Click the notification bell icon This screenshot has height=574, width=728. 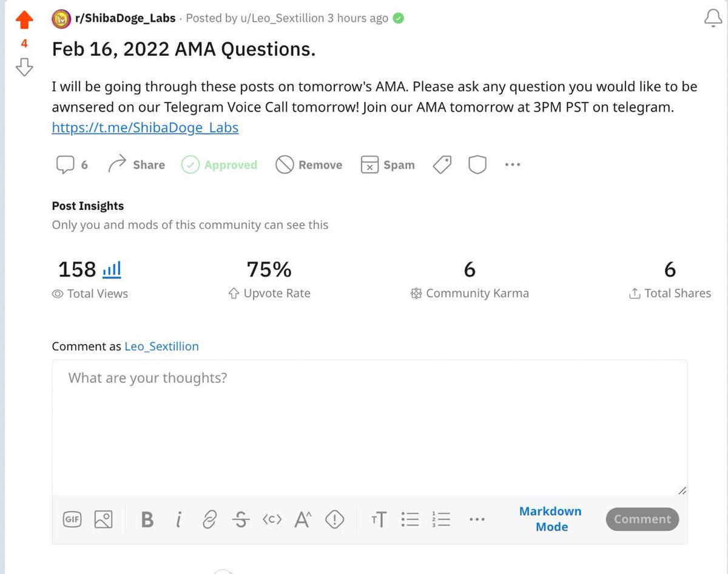point(713,19)
